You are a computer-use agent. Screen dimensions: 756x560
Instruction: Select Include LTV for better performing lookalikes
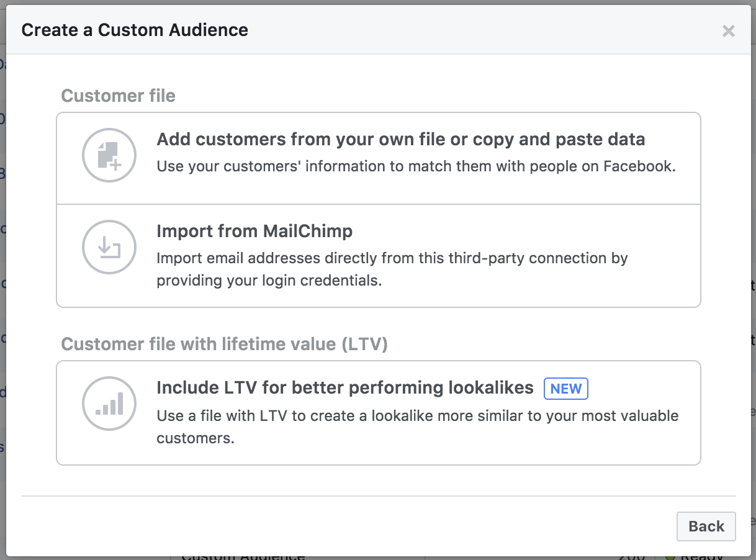379,413
